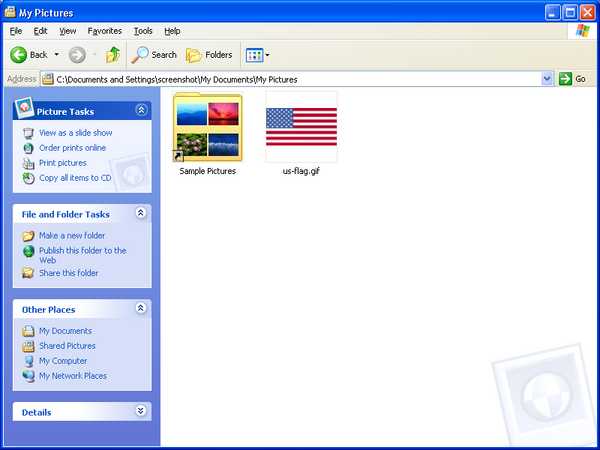Screen dimensions: 600x450
Task: Open the View menu
Action: (68, 31)
